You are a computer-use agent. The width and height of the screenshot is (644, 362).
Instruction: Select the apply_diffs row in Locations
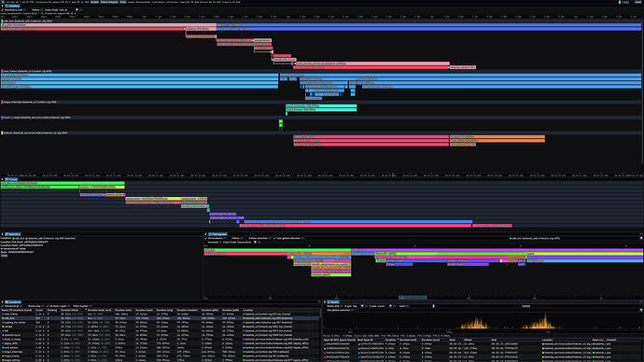161,343
